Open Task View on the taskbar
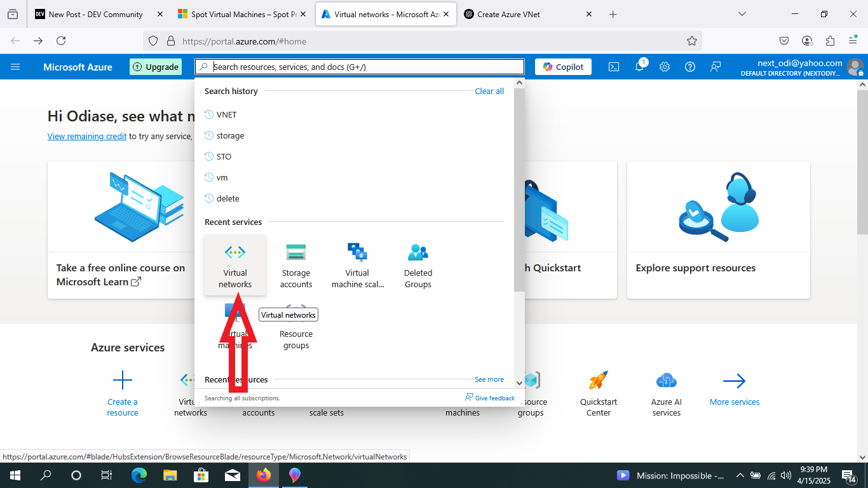Viewport: 868px width, 488px height. click(x=107, y=475)
